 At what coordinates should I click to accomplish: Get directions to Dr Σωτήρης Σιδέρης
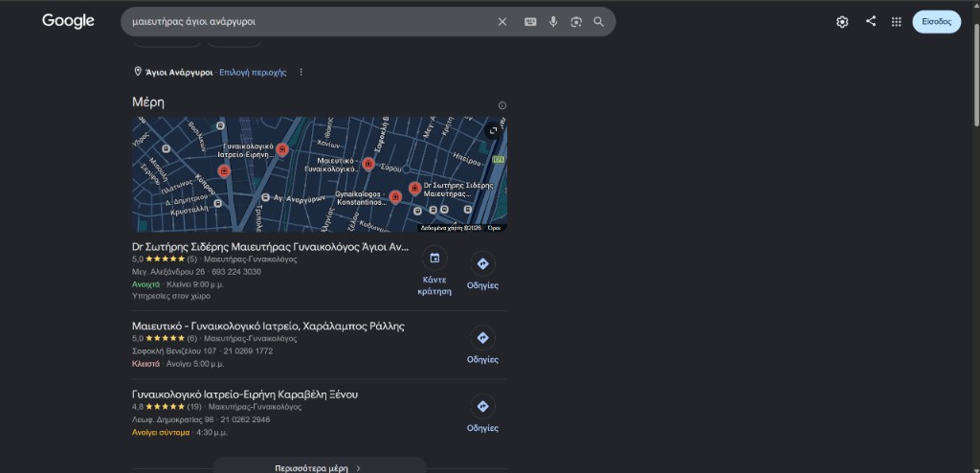(482, 272)
